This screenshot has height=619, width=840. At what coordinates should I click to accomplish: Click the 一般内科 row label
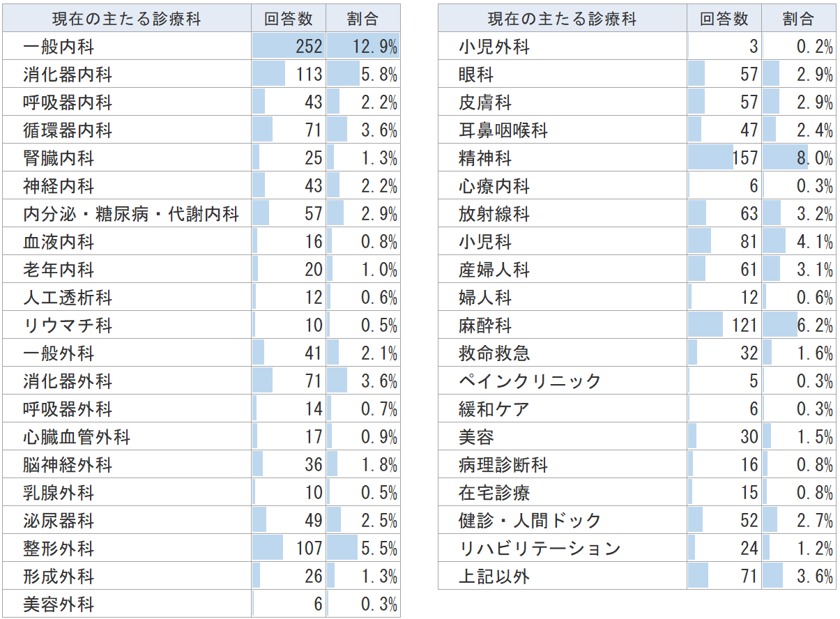(59, 47)
